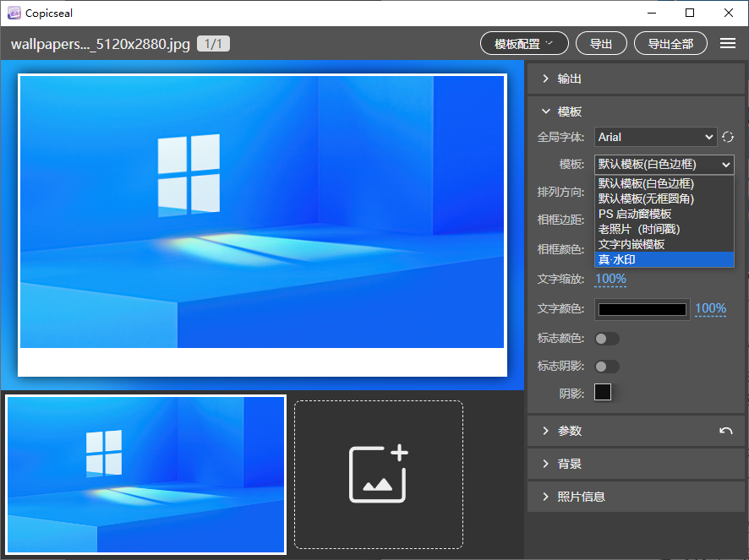Click the Copicseal app icon in title bar
This screenshot has height=560, width=749.
(13, 13)
